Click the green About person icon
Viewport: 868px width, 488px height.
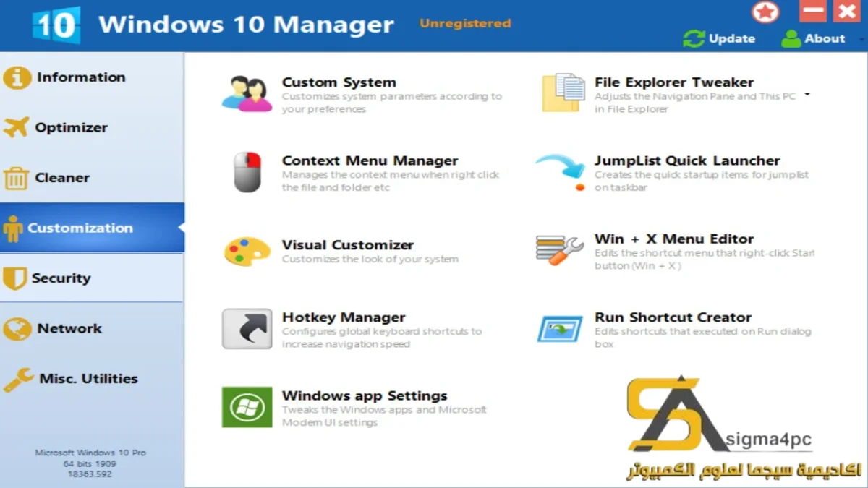tap(791, 39)
